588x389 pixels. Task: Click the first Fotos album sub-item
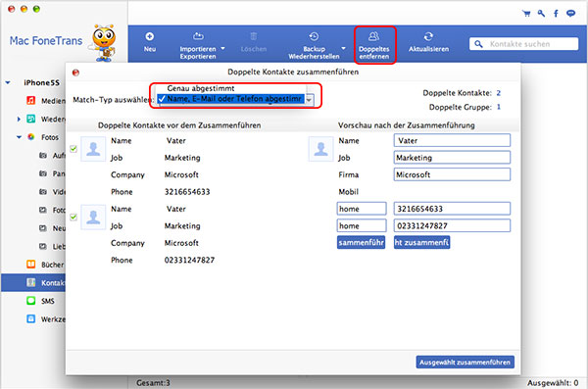coord(52,155)
